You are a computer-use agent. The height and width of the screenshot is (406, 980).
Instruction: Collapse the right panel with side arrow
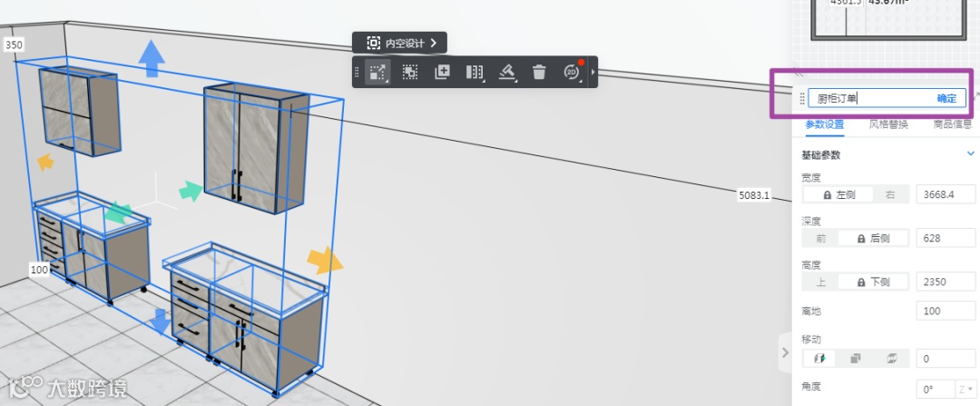coord(786,352)
